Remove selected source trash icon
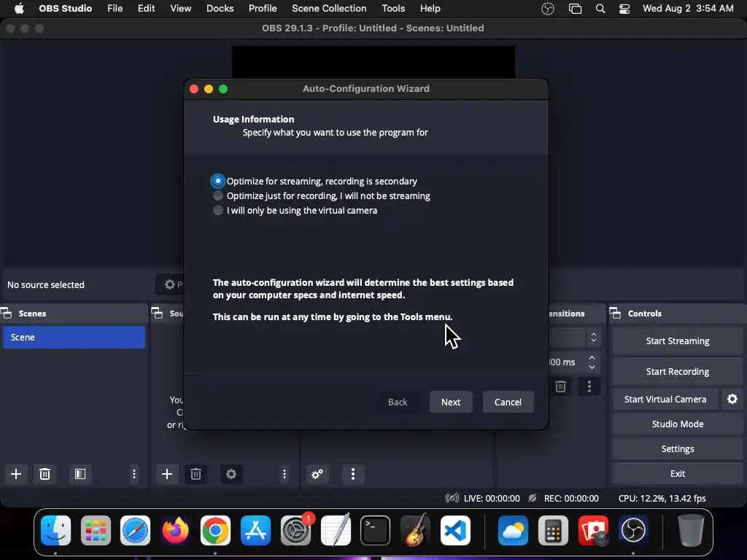 (x=196, y=474)
